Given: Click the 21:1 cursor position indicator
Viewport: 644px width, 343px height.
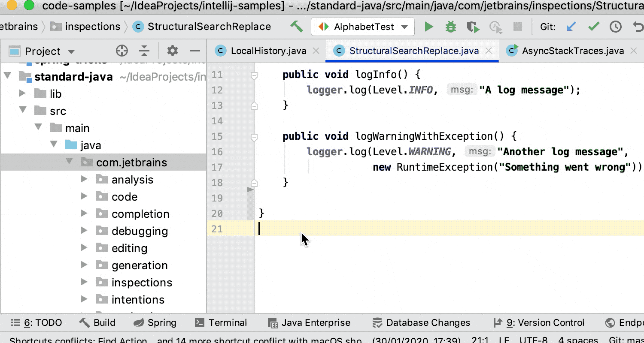Looking at the screenshot, I should 480,340.
